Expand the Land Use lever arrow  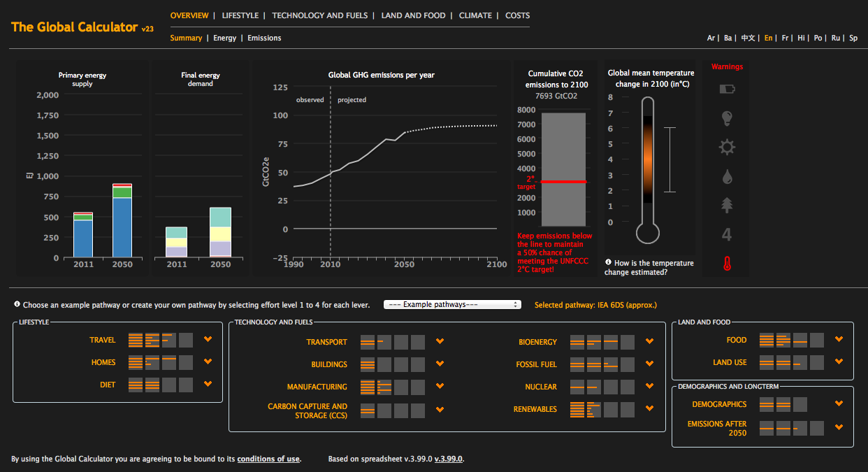pos(839,362)
